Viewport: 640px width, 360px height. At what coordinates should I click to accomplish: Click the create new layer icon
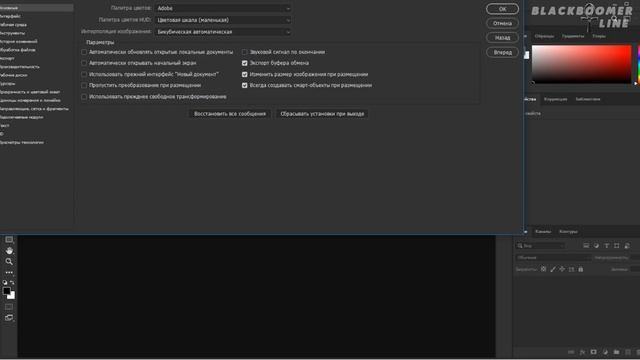[628, 352]
